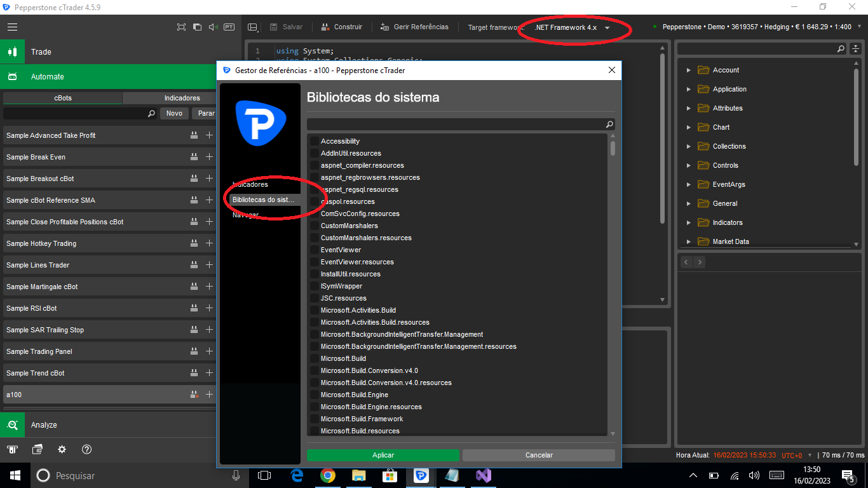Image resolution: width=868 pixels, height=488 pixels.
Task: Click the Automate robot icon
Action: coord(12,77)
